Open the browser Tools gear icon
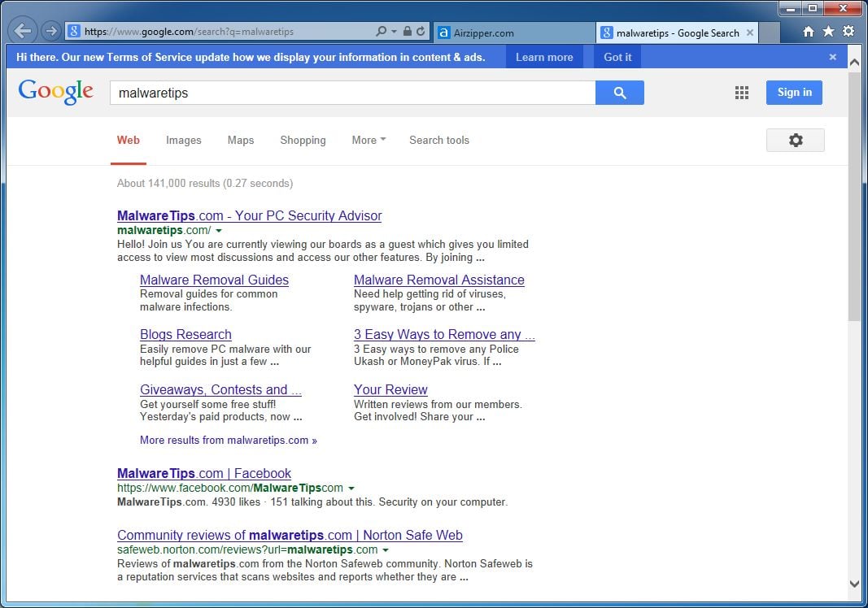Screen dimensions: 868x608 tap(848, 32)
